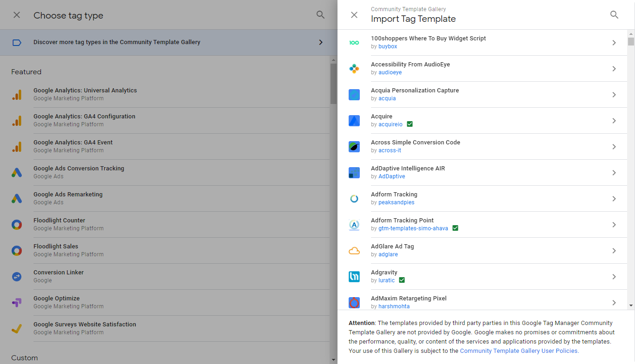Open search in the Choose tag type panel
Image resolution: width=635 pixels, height=364 pixels.
point(320,14)
